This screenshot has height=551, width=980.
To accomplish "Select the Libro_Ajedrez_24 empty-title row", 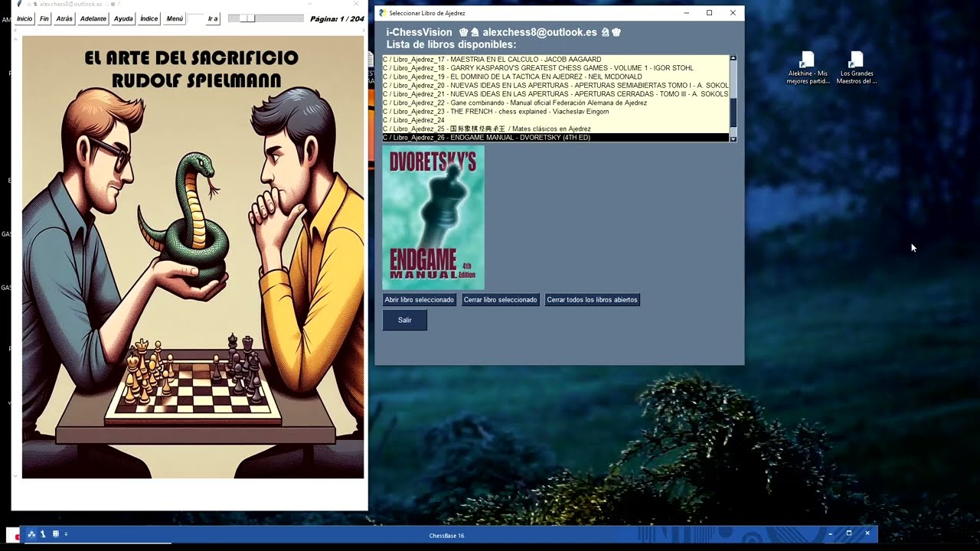I will pyautogui.click(x=556, y=120).
